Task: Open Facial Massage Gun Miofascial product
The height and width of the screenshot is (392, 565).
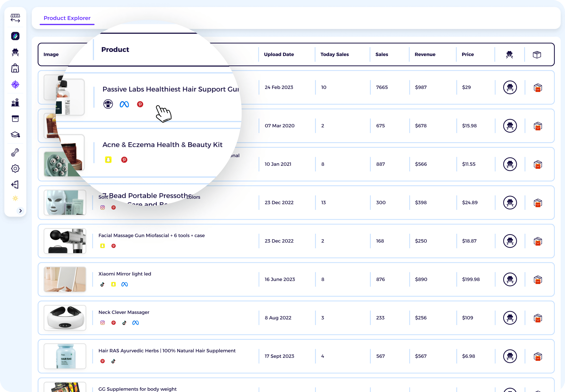Action: [151, 236]
